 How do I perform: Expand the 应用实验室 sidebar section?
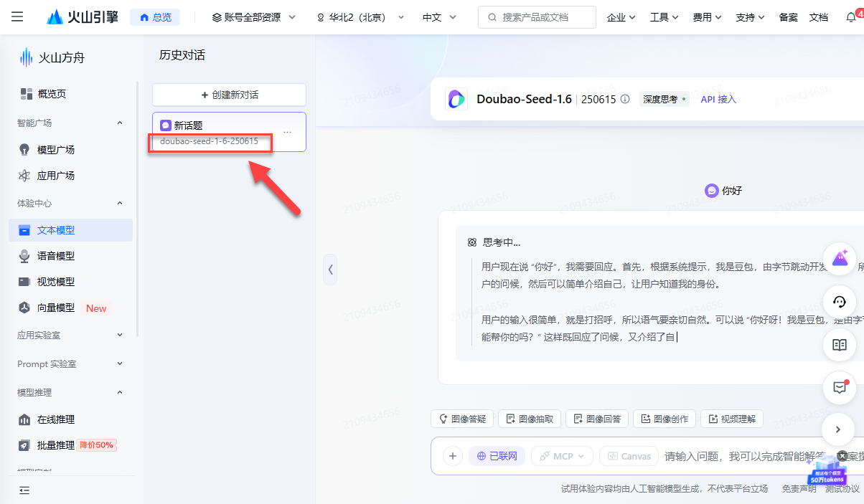pyautogui.click(x=70, y=335)
